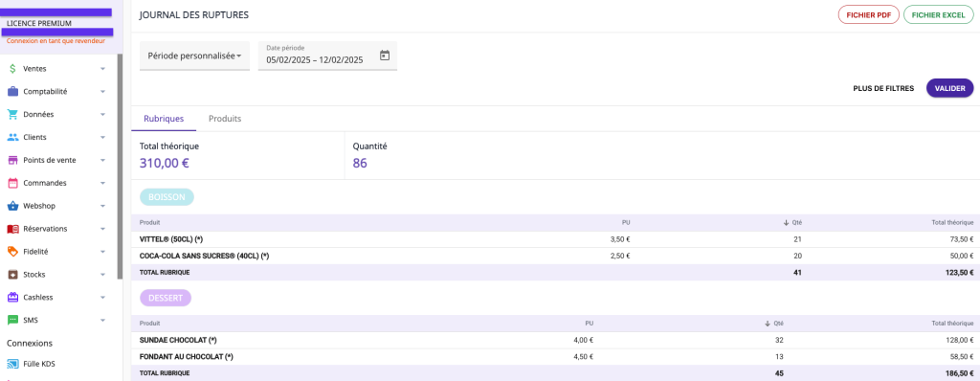Expand the SMS menu chevron
The image size is (980, 381).
click(x=103, y=321)
